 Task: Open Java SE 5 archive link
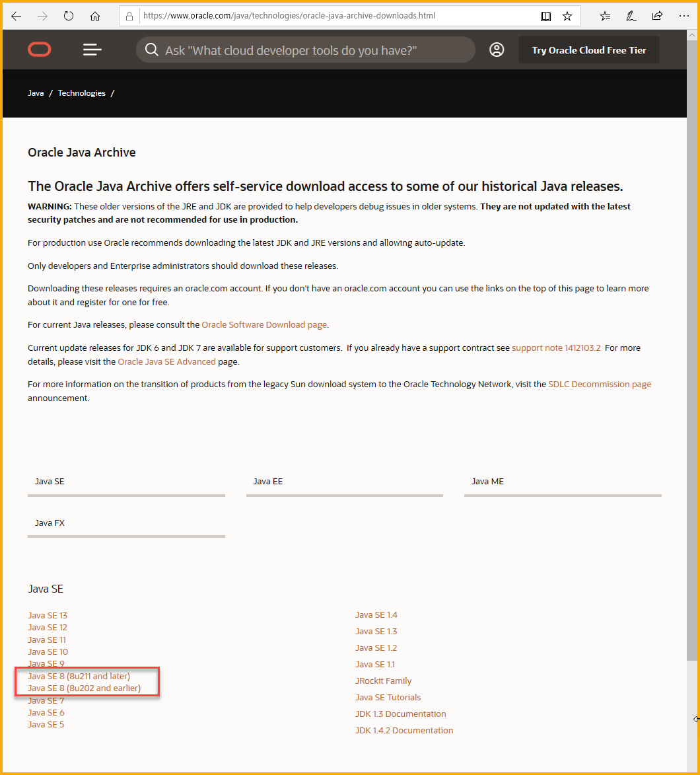point(46,724)
